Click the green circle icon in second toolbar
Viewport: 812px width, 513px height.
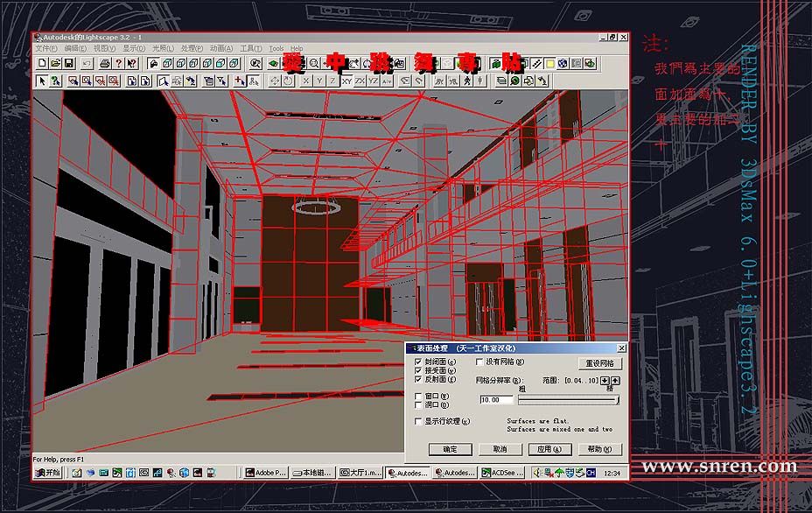click(x=515, y=81)
